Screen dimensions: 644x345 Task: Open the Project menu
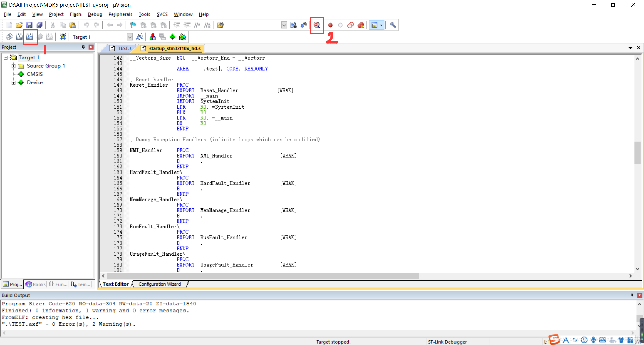pos(56,14)
